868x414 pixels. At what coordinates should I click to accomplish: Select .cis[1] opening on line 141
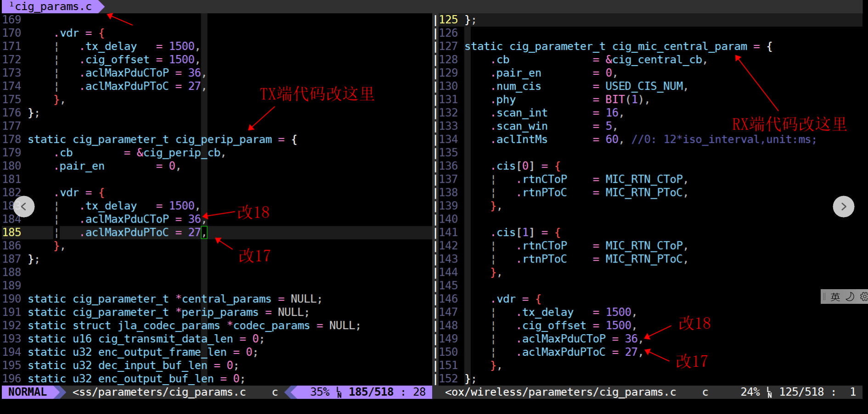526,233
